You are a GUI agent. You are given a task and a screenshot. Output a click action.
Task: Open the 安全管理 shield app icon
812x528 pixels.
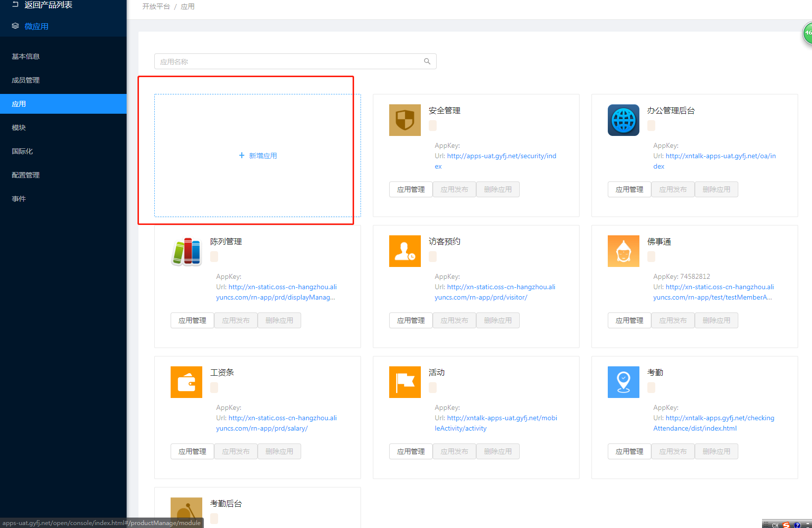(405, 120)
